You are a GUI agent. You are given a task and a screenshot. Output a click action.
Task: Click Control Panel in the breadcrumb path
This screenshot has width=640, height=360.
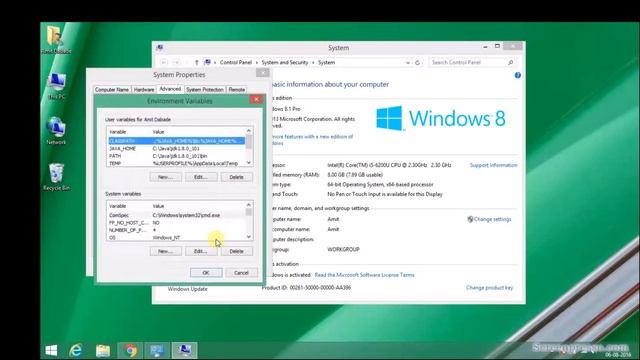(x=236, y=62)
